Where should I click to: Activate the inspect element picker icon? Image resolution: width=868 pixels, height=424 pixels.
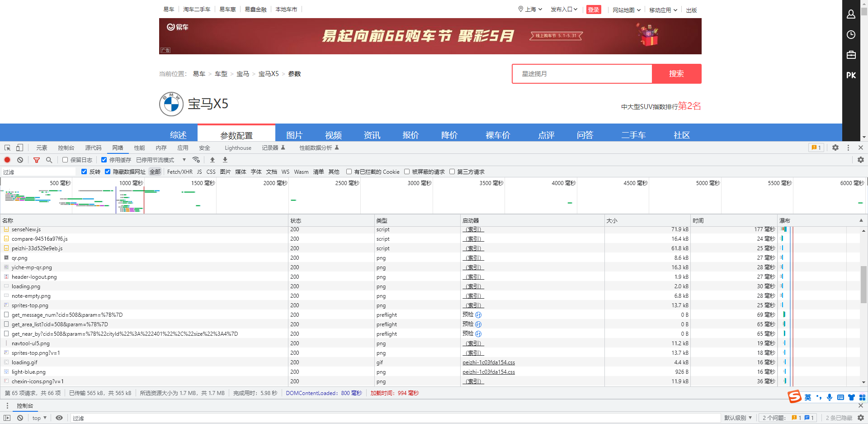8,148
